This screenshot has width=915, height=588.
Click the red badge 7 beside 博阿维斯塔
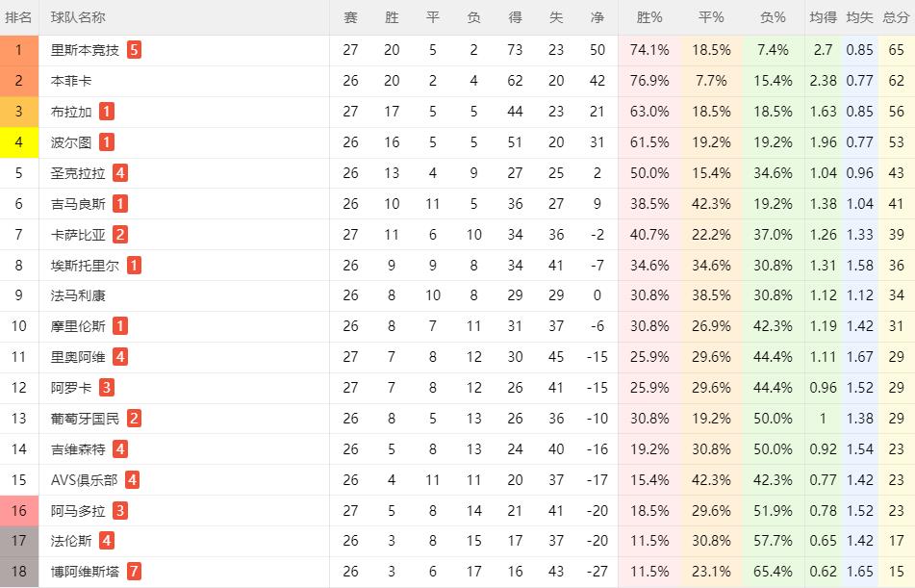134,572
